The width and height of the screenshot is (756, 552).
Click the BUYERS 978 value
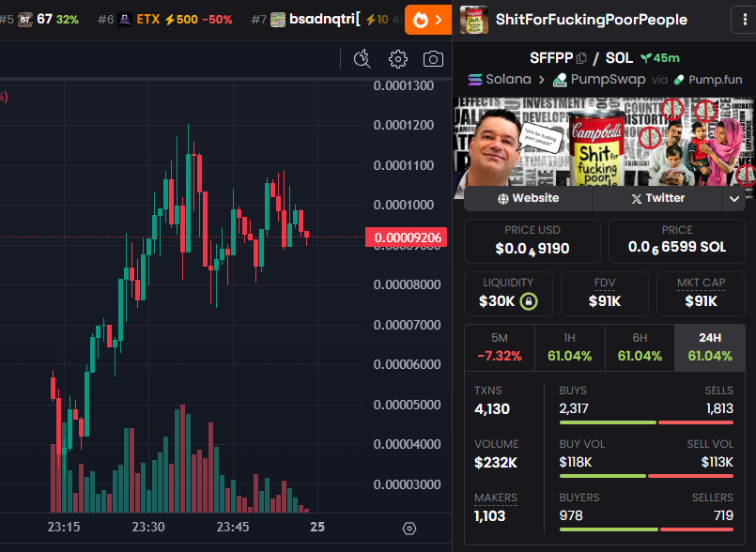point(571,515)
